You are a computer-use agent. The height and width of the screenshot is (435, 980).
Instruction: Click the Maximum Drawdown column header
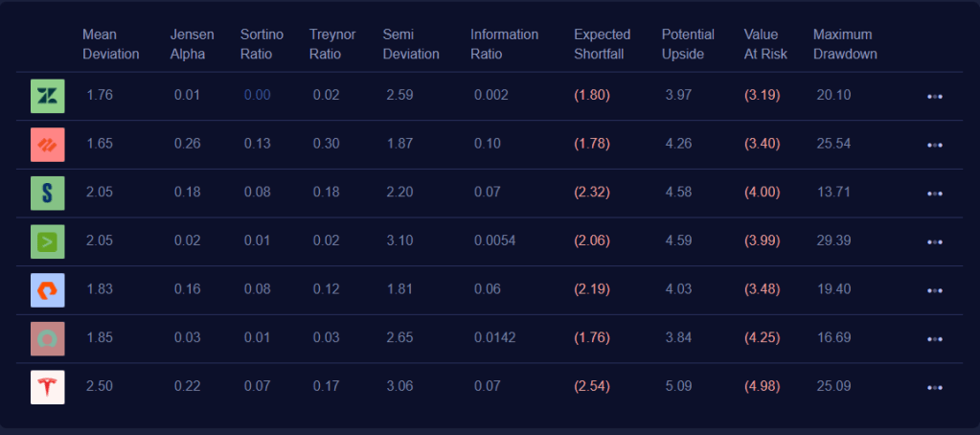845,44
